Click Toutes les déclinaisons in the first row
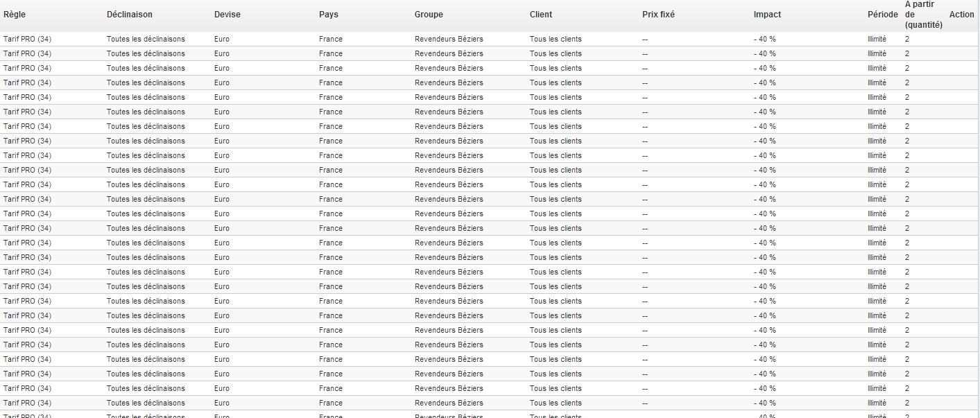The height and width of the screenshot is (418, 980). (x=146, y=39)
